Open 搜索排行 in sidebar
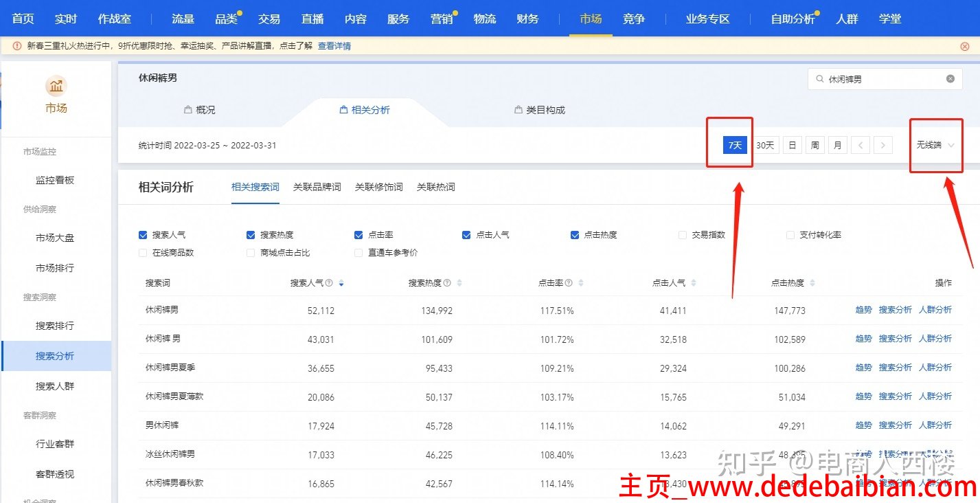The height and width of the screenshot is (503, 980). 55,326
